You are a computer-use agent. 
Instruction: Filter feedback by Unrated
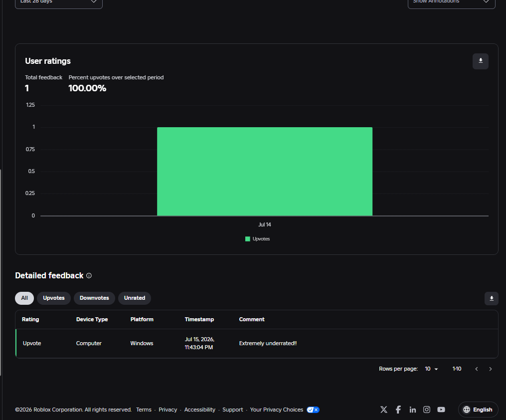[x=135, y=298]
